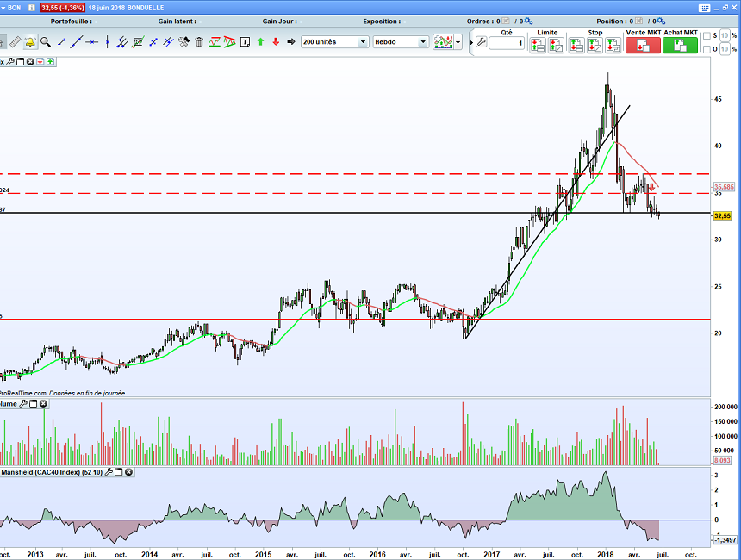Image resolution: width=741 pixels, height=560 pixels.
Task: Place second Stop order button
Action: coord(595,46)
